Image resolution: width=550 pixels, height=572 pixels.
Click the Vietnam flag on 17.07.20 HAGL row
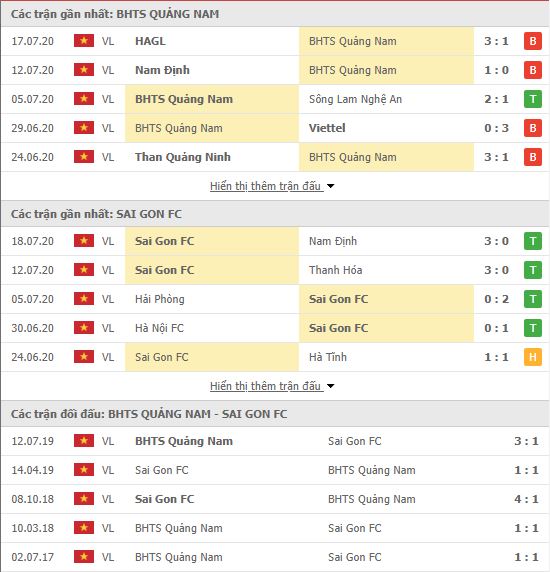point(84,41)
